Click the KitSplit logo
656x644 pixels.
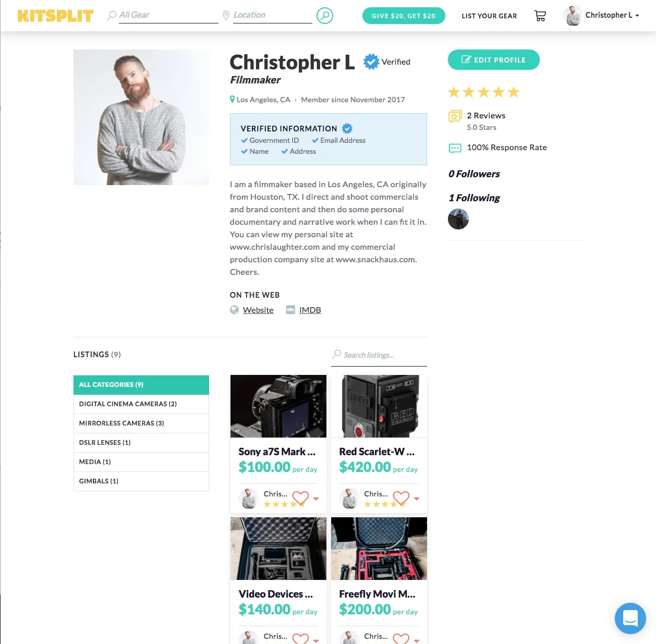[x=55, y=16]
